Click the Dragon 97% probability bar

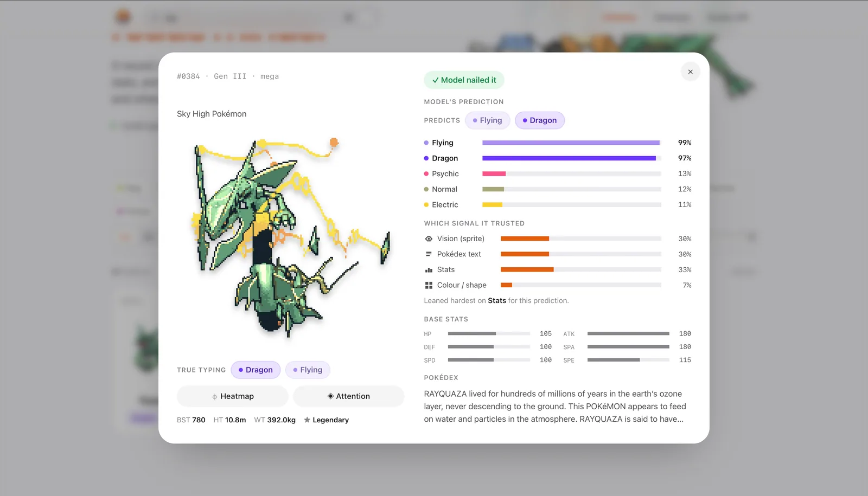click(x=572, y=158)
